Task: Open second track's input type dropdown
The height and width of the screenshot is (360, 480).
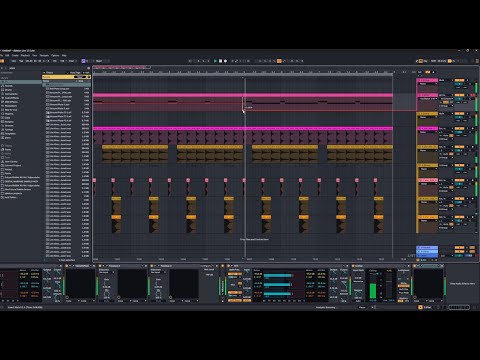Action: (x=446, y=95)
